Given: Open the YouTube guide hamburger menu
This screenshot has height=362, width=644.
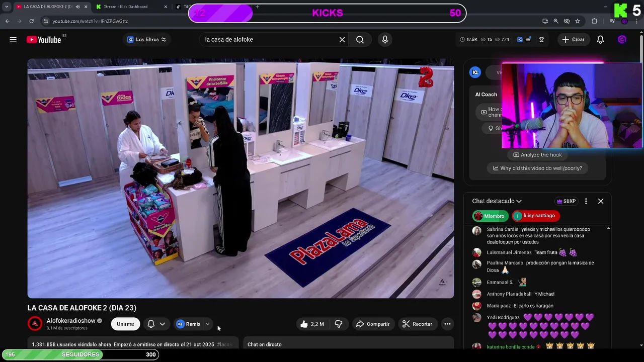Looking at the screenshot, I should (13, 40).
